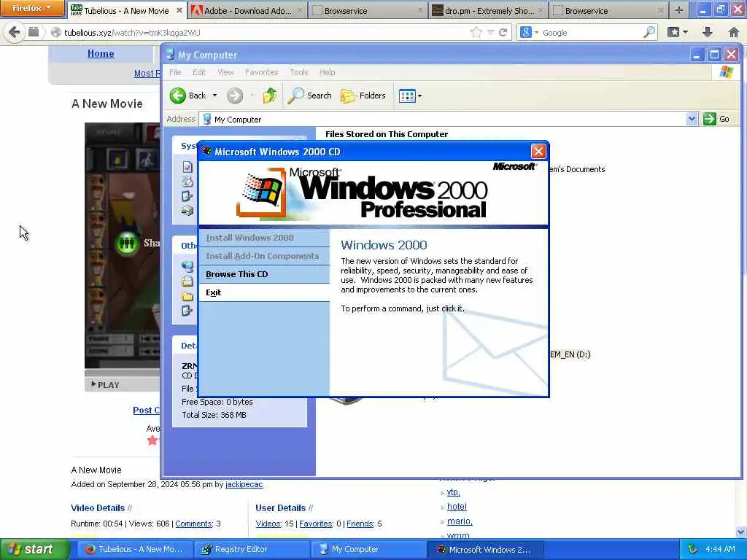Switch to dro.pm tab
Screen dimensions: 747x560
(x=488, y=10)
